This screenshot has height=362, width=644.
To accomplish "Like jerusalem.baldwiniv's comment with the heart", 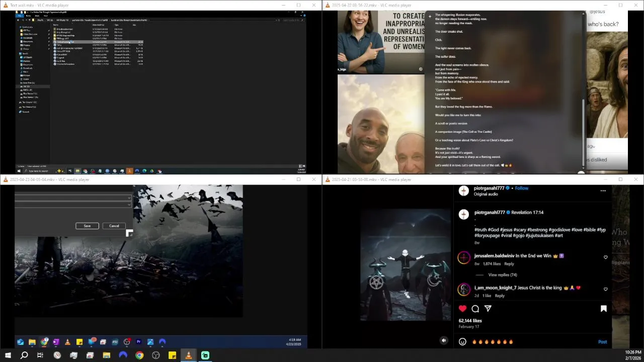I will [605, 257].
